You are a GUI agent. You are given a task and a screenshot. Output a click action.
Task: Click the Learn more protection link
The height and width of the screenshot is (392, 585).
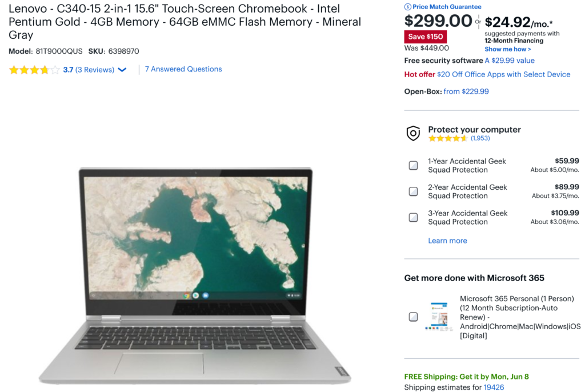447,241
